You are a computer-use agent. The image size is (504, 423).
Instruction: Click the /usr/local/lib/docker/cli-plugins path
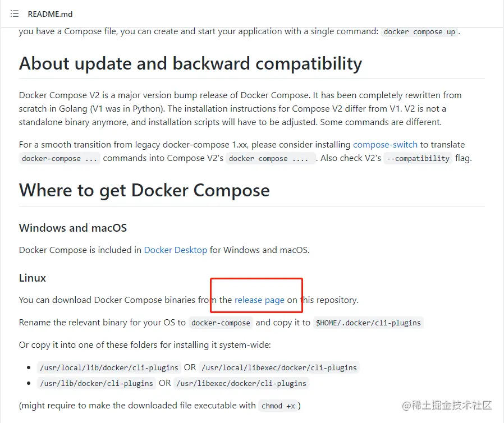(x=109, y=368)
